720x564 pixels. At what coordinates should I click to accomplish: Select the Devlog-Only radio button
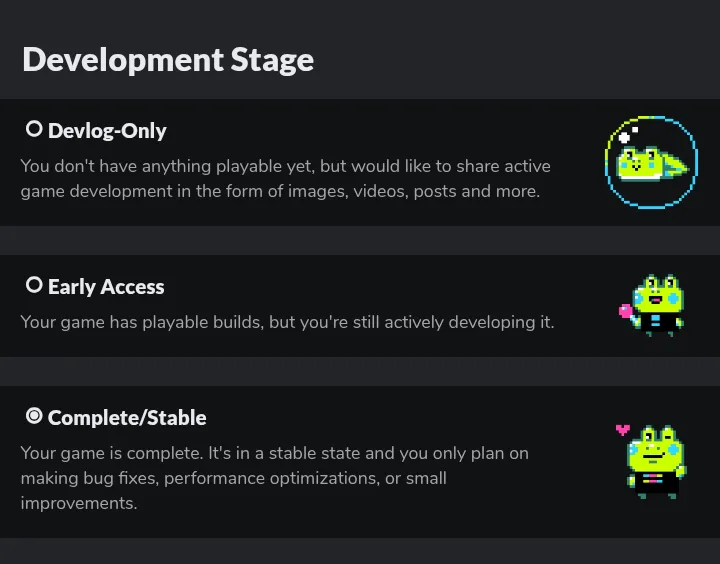34,129
